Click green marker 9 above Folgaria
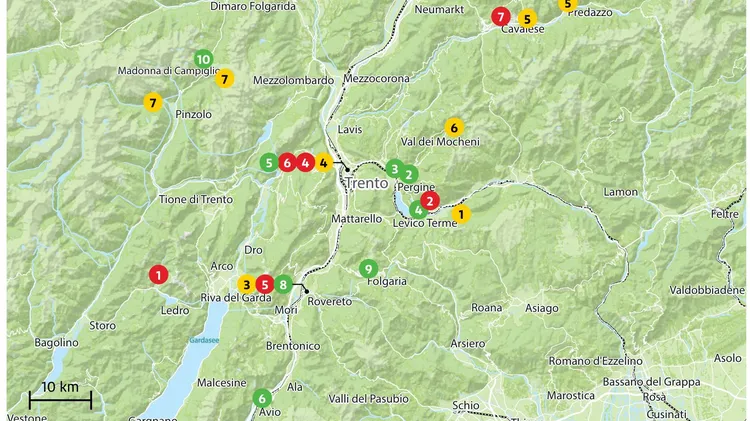 368,269
